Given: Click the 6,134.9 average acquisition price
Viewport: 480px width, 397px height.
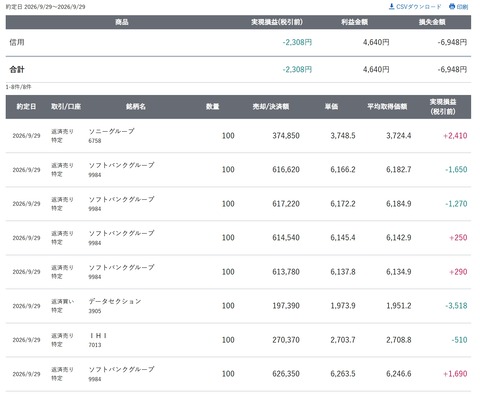Looking at the screenshot, I should tap(399, 272).
